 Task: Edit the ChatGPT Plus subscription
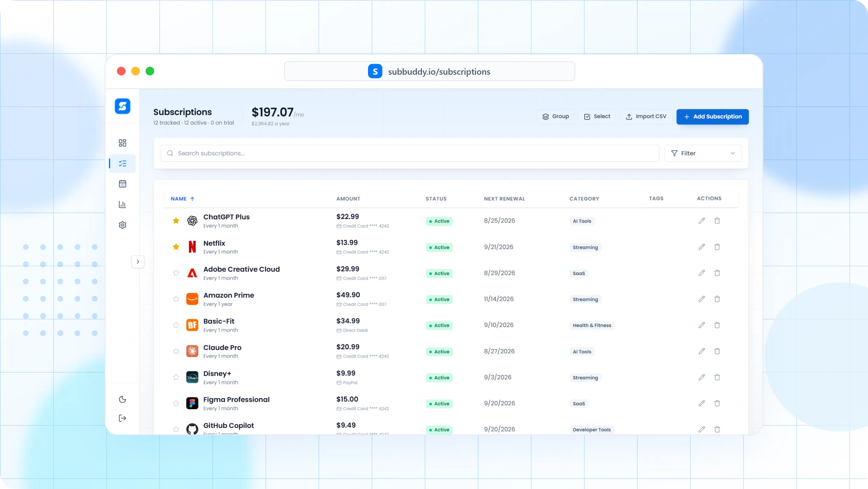(x=702, y=221)
